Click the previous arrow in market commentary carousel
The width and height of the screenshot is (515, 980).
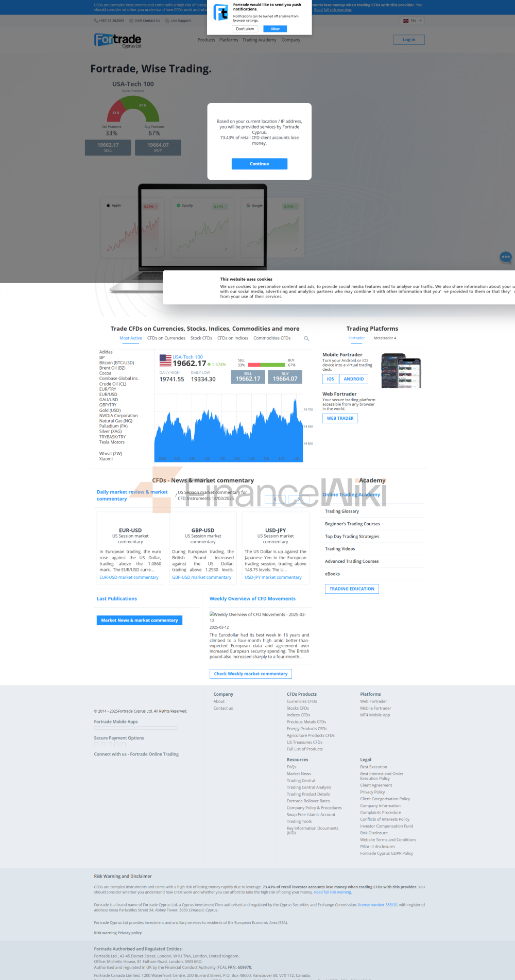point(276,499)
